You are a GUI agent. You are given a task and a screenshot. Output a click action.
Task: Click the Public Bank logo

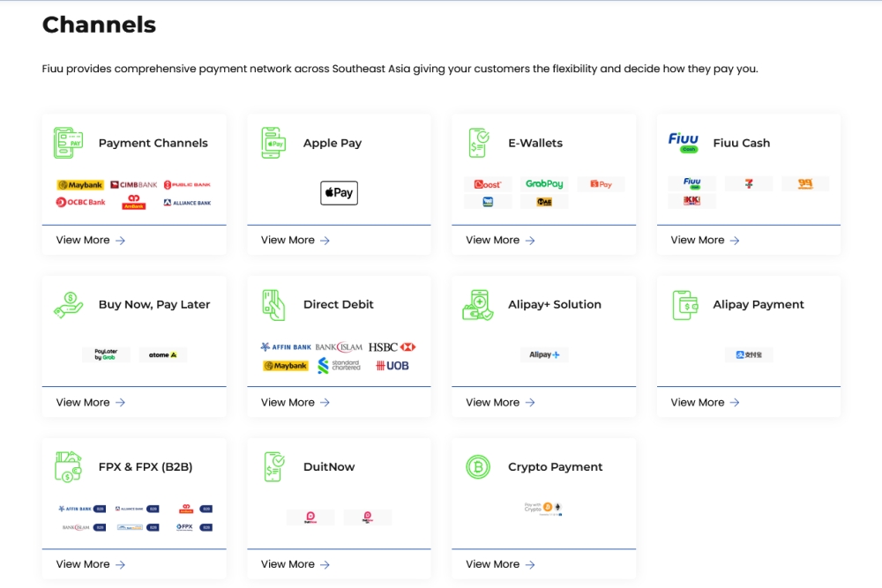(x=187, y=184)
